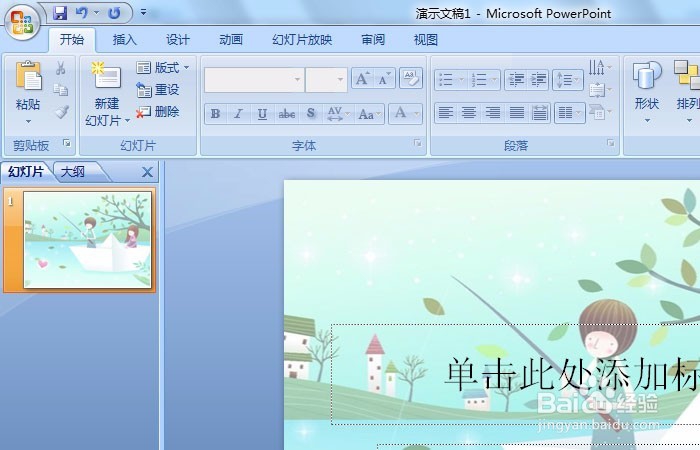Center align text
The image size is (700, 450).
469,113
